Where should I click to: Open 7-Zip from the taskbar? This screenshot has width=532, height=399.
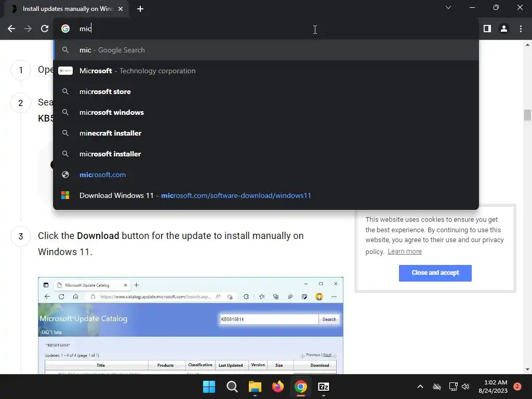[324, 387]
